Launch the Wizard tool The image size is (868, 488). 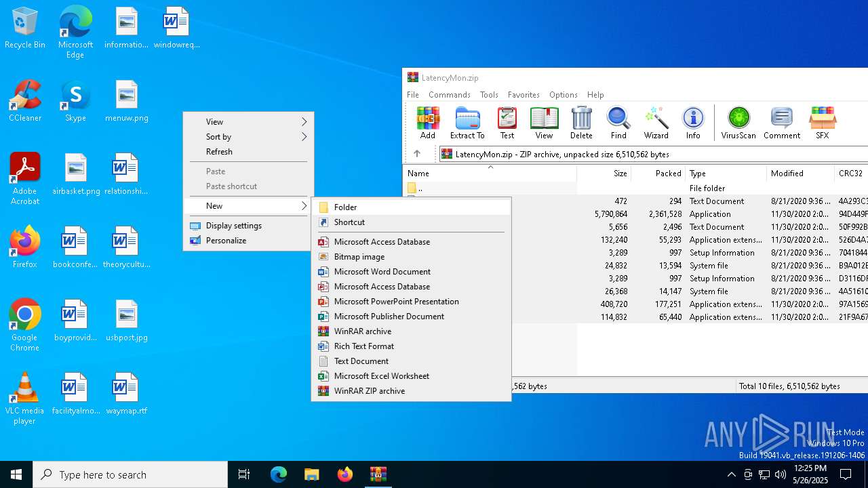click(656, 123)
